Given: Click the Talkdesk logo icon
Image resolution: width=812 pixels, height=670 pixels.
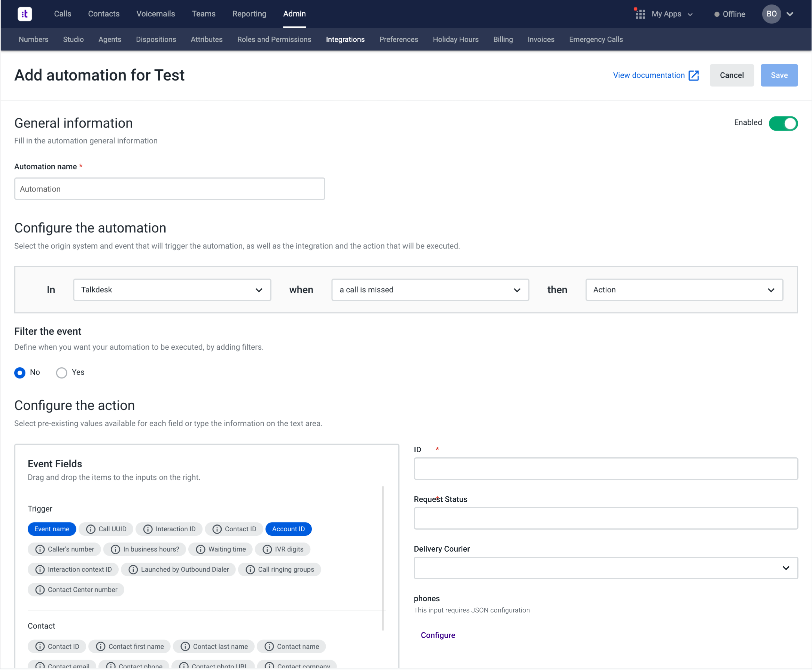Looking at the screenshot, I should pos(25,14).
